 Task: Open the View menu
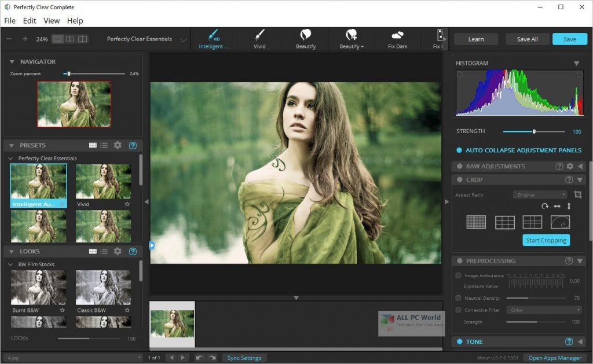pyautogui.click(x=51, y=20)
